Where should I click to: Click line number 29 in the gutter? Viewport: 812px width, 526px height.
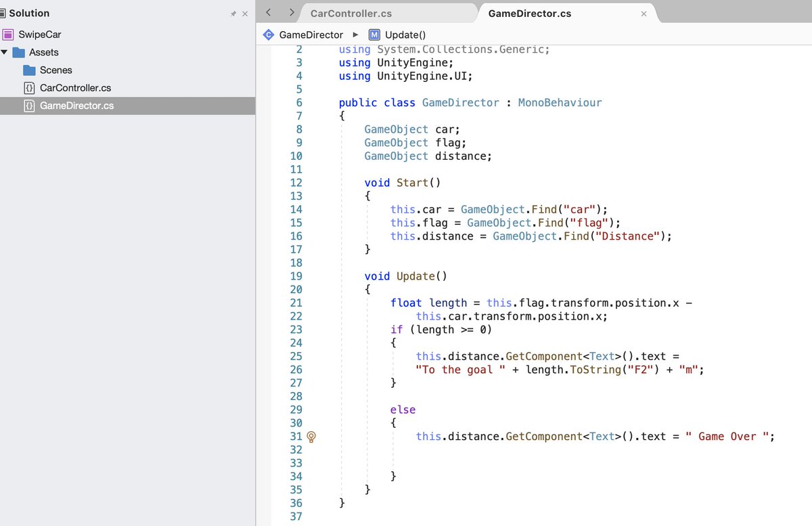(296, 410)
